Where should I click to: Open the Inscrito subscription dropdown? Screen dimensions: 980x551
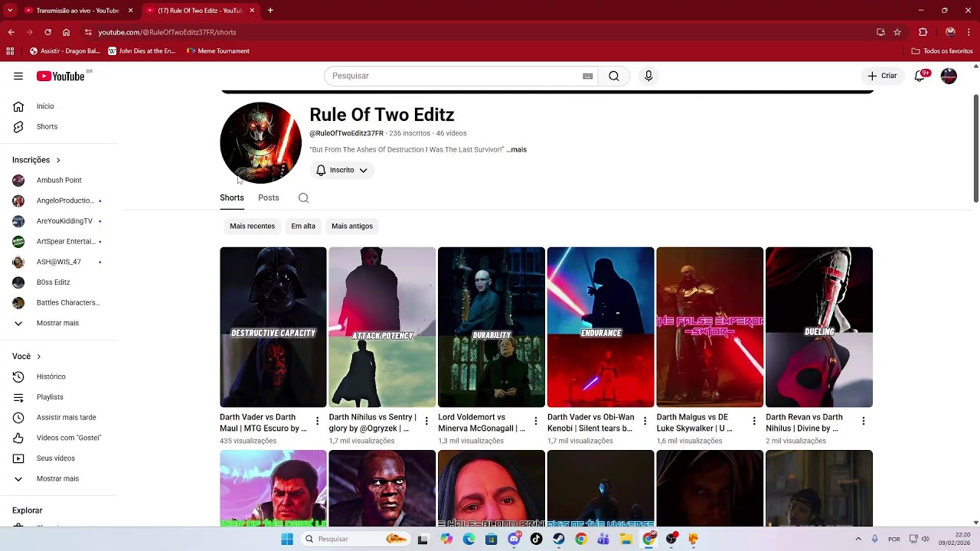tap(342, 170)
